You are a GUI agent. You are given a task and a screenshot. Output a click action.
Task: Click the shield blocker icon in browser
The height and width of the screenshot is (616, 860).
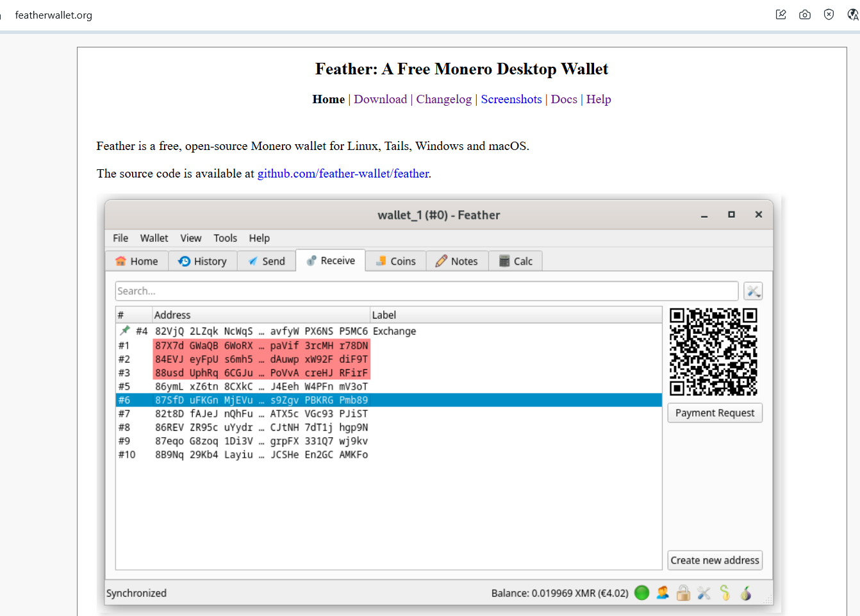point(829,15)
